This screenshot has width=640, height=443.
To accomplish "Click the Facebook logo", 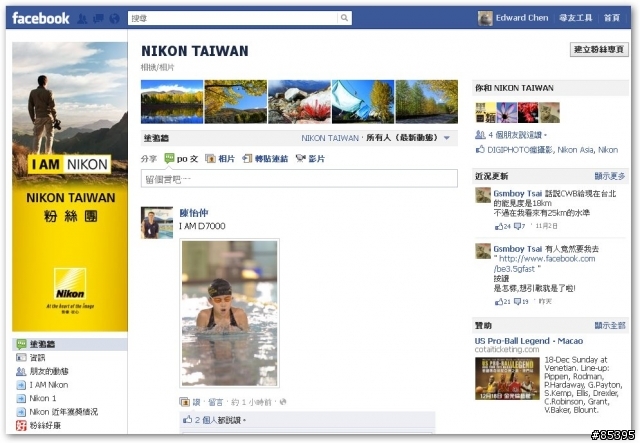I will click(41, 18).
